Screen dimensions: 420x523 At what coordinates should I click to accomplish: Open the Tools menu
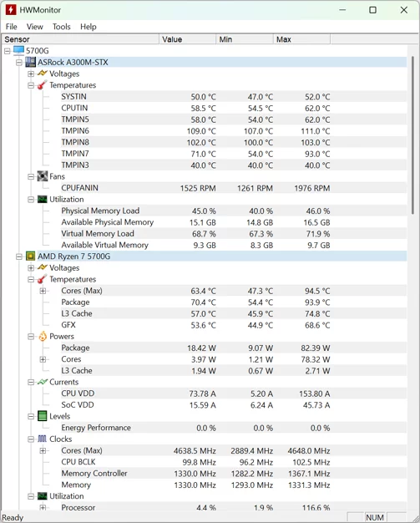[61, 27]
